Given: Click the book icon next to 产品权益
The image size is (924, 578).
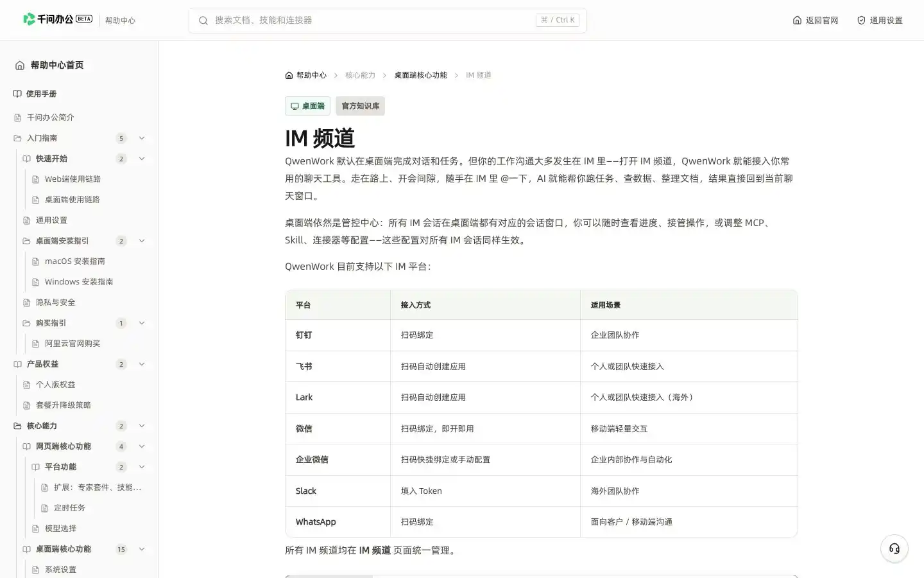Looking at the screenshot, I should click(17, 364).
